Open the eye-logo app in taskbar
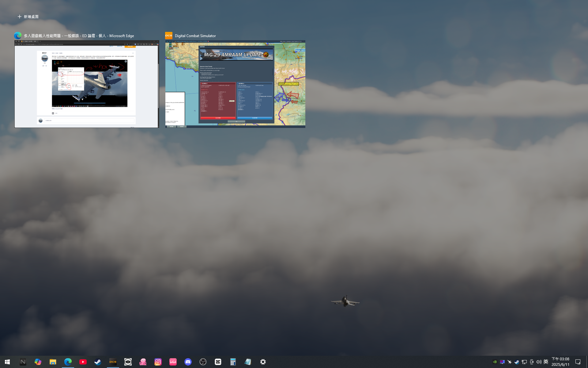Viewport: 588px width, 368px height. [128, 362]
